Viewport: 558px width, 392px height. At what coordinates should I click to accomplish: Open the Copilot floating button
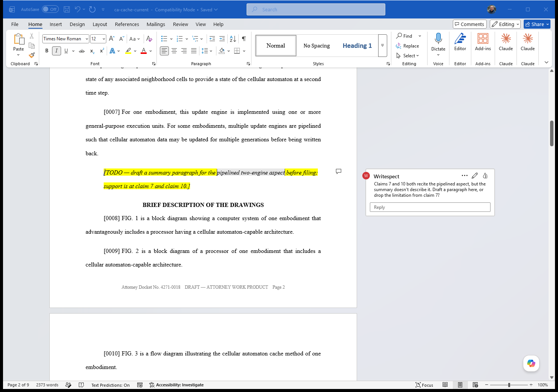click(531, 363)
